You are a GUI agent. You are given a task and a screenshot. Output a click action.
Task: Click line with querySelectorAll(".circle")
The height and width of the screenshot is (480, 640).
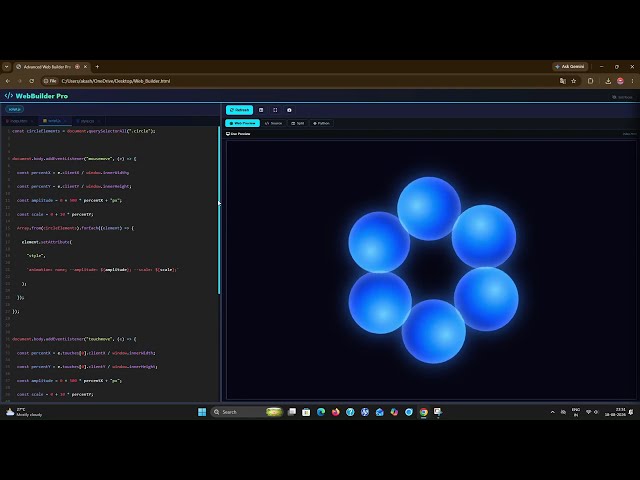tap(84, 131)
